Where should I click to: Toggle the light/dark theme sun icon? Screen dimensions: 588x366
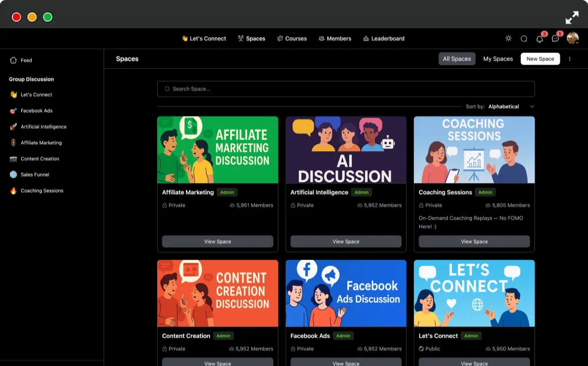tap(508, 38)
